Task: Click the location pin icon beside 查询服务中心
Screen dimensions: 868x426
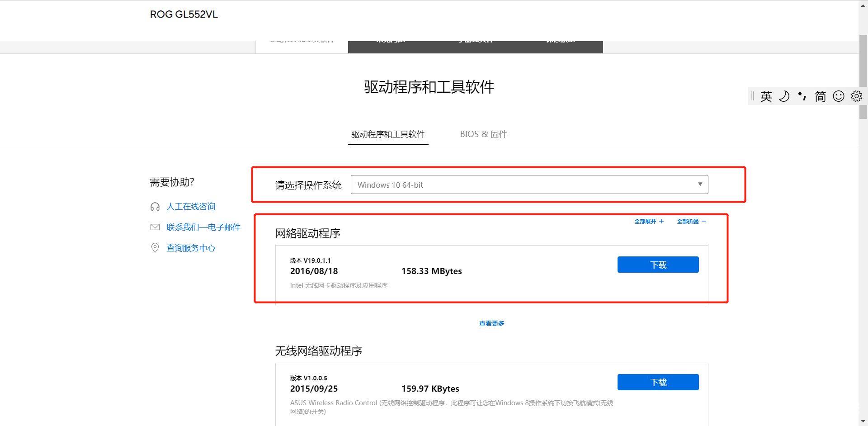Action: tap(155, 248)
